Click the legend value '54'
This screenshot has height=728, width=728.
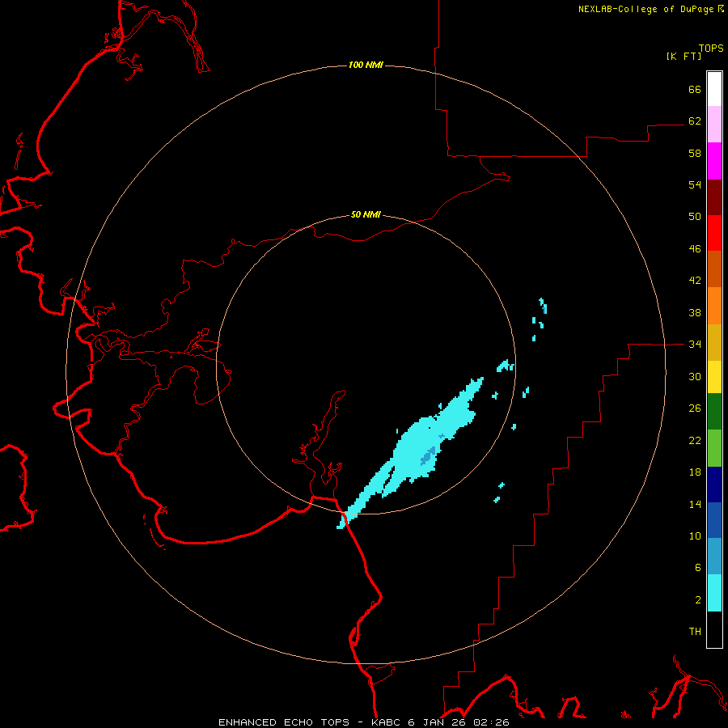[x=695, y=184]
